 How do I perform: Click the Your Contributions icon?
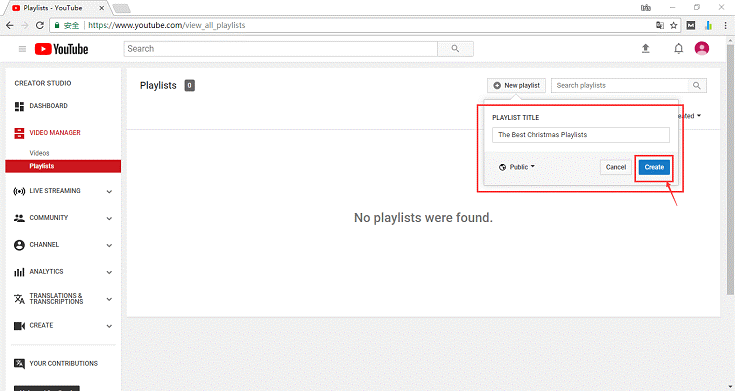tap(19, 364)
